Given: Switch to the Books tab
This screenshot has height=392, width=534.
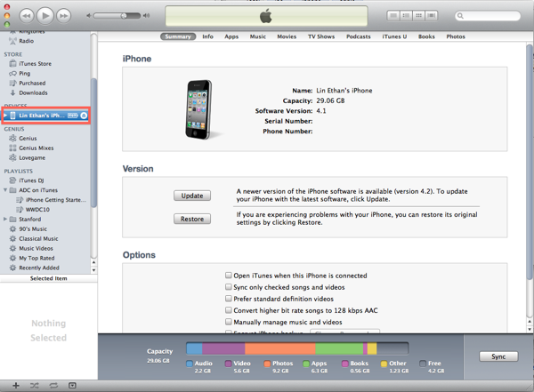Looking at the screenshot, I should (x=426, y=36).
